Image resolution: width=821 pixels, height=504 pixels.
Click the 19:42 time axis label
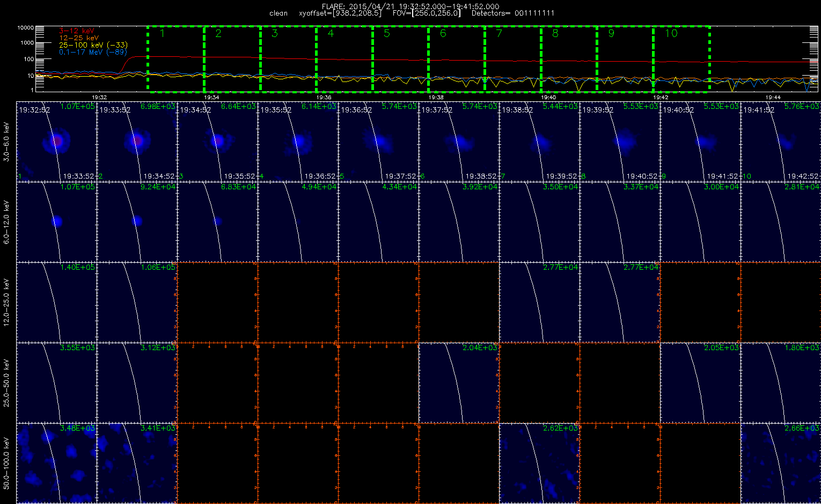pos(661,98)
